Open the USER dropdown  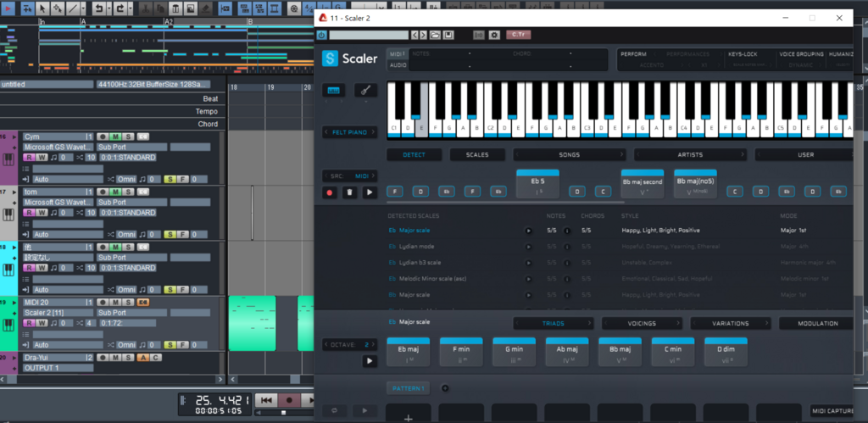(x=805, y=155)
